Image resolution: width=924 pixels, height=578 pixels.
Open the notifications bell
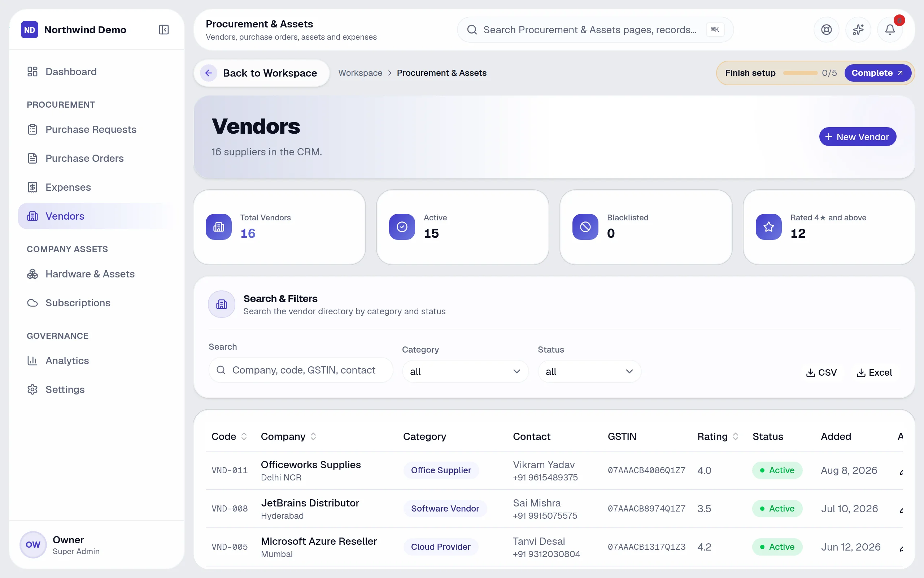(890, 29)
